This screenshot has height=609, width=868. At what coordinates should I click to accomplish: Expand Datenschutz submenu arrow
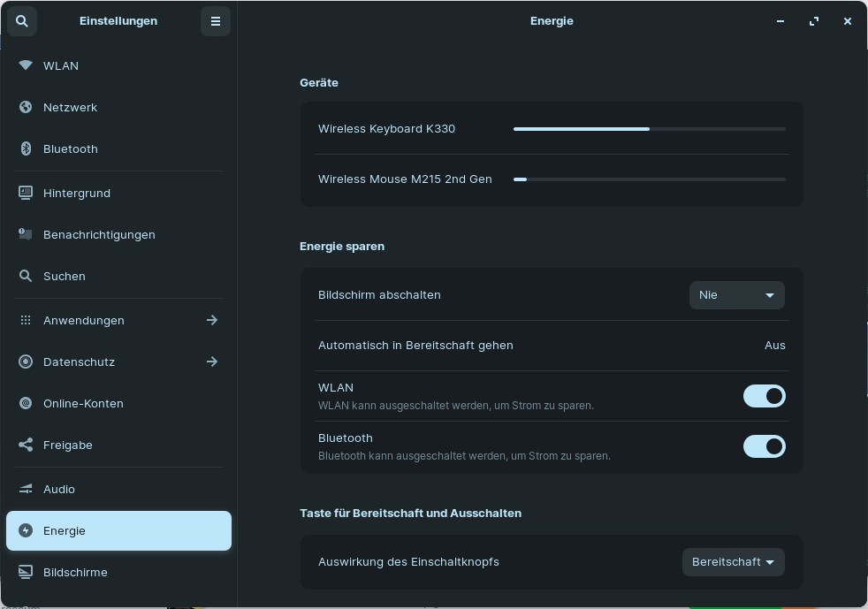click(x=212, y=362)
